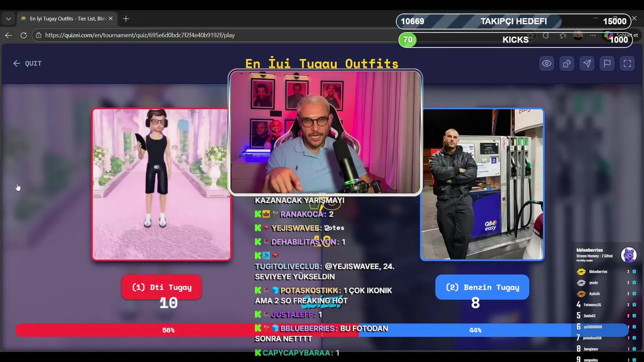644x362 pixels.
Task: Click the paper plane share icon
Action: [587, 63]
